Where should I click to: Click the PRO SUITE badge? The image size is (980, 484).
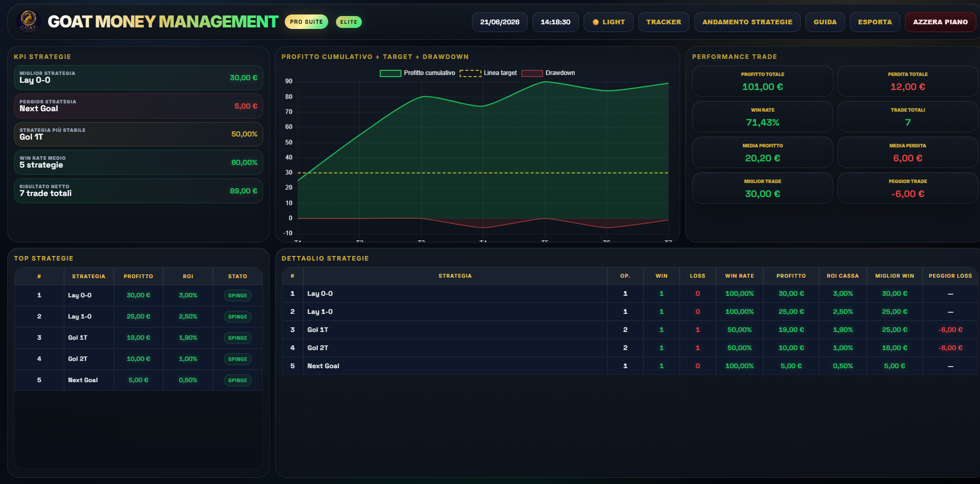[x=307, y=22]
